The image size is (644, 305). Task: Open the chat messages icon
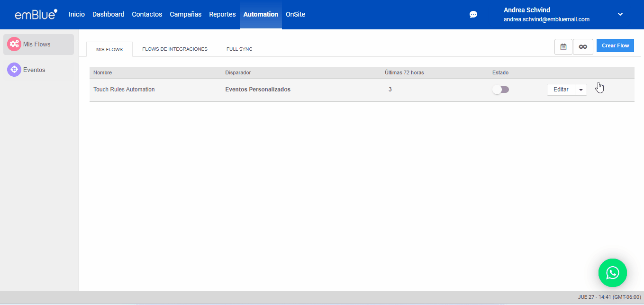point(473,15)
